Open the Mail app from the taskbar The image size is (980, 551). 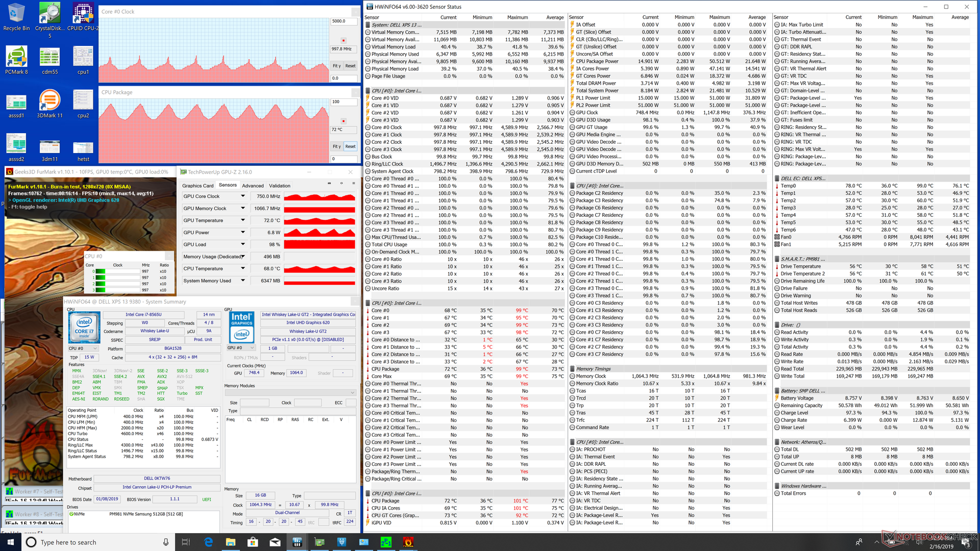click(275, 542)
